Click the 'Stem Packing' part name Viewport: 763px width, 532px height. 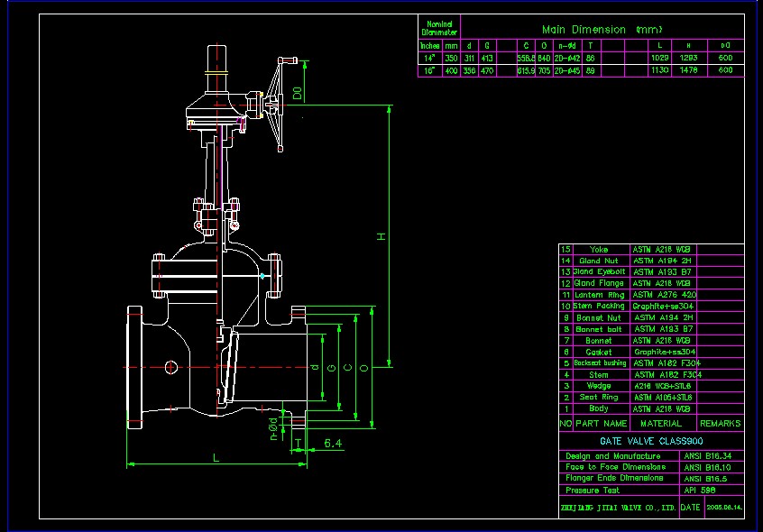(x=599, y=306)
